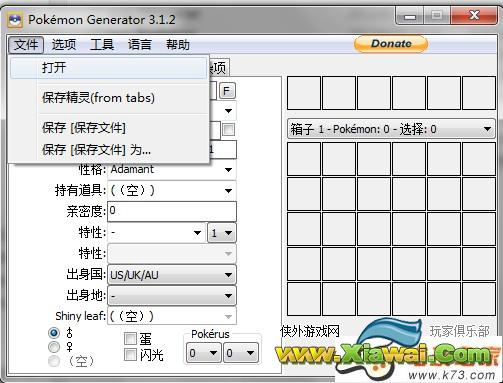The image size is (503, 383).
Task: Open the 持有道具 held item dropdown
Action: [x=172, y=191]
